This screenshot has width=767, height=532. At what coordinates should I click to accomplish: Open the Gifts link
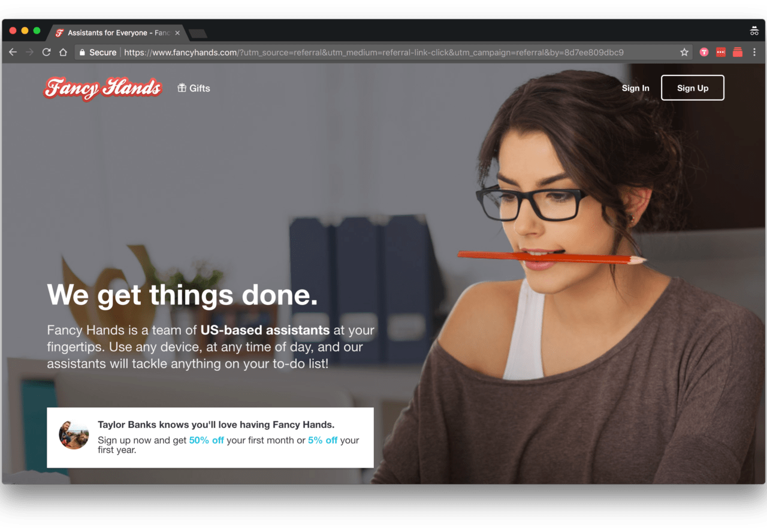tap(194, 88)
